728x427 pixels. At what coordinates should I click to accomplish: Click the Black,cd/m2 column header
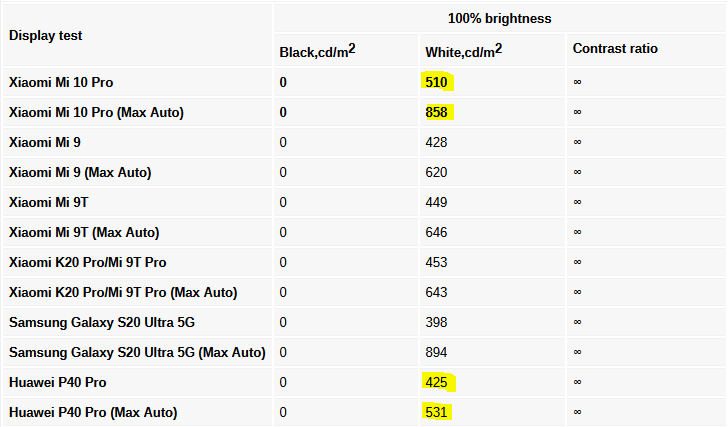pos(318,50)
